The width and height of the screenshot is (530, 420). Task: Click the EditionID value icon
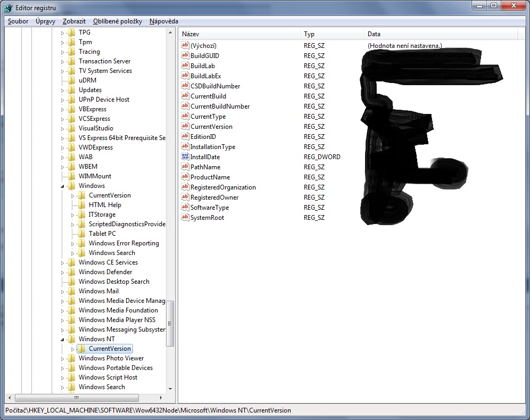point(185,136)
